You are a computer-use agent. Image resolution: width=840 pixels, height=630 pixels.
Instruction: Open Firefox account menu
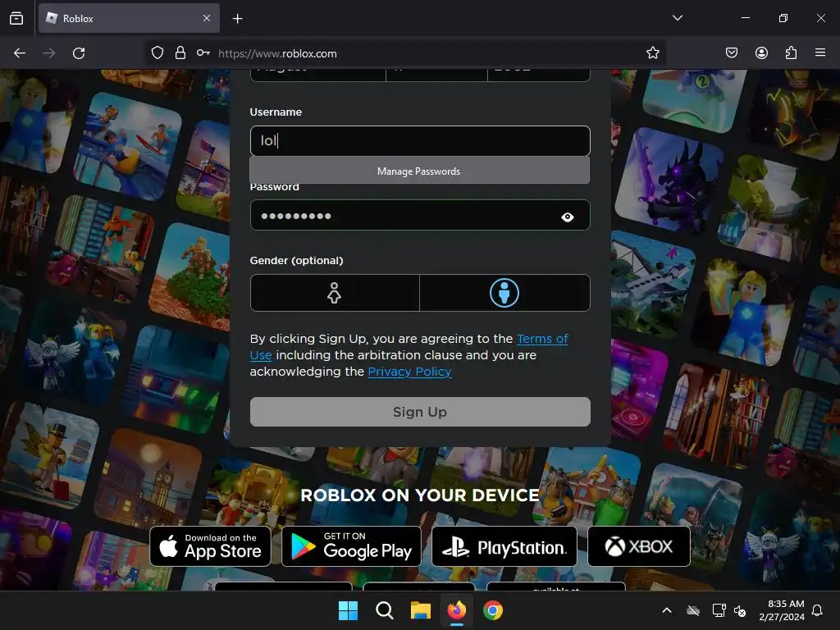pos(761,53)
